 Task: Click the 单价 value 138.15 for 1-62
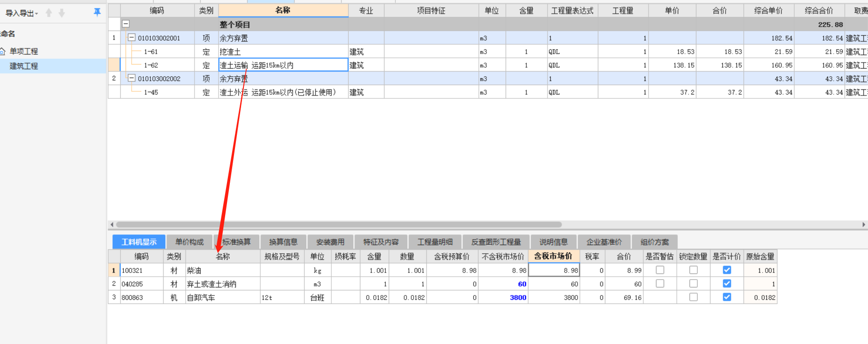(x=683, y=65)
